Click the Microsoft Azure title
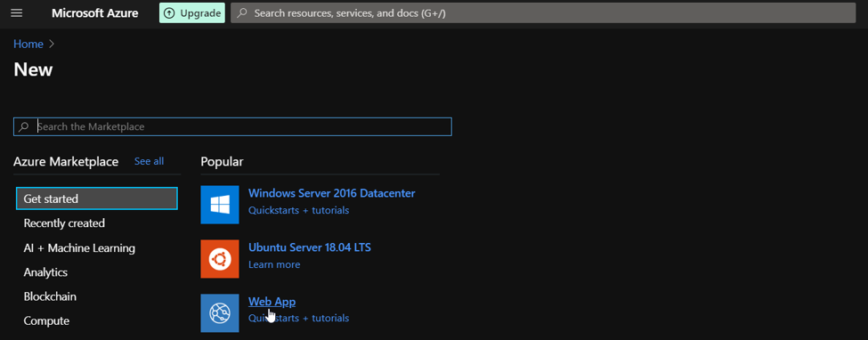 tap(94, 12)
